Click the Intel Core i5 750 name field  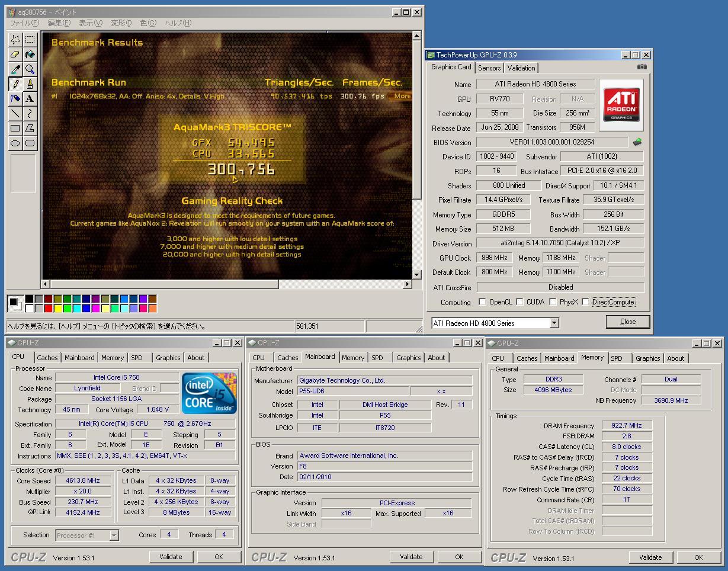(x=117, y=377)
